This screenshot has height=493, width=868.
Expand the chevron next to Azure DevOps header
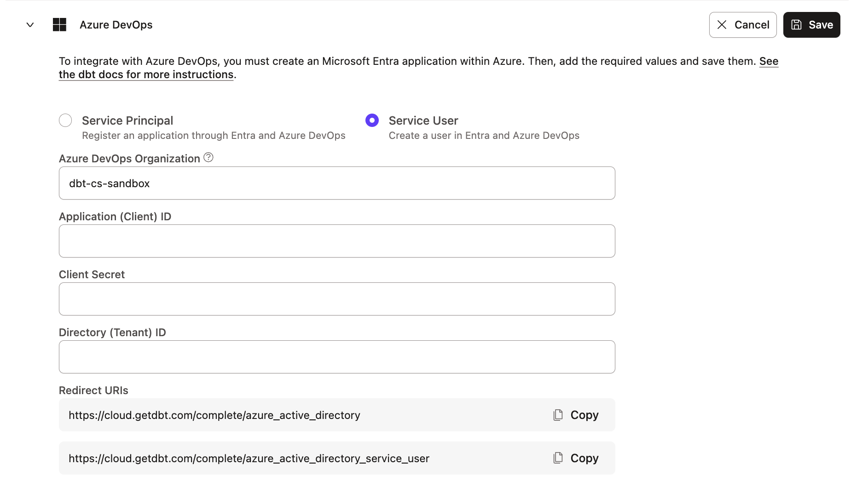click(x=29, y=25)
